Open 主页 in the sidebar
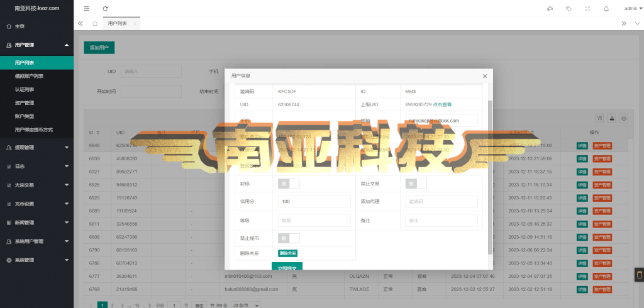The image size is (644, 308). [36, 26]
